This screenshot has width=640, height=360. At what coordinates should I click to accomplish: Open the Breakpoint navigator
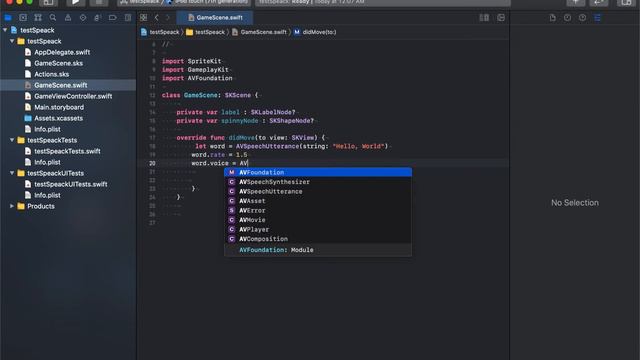click(113, 18)
